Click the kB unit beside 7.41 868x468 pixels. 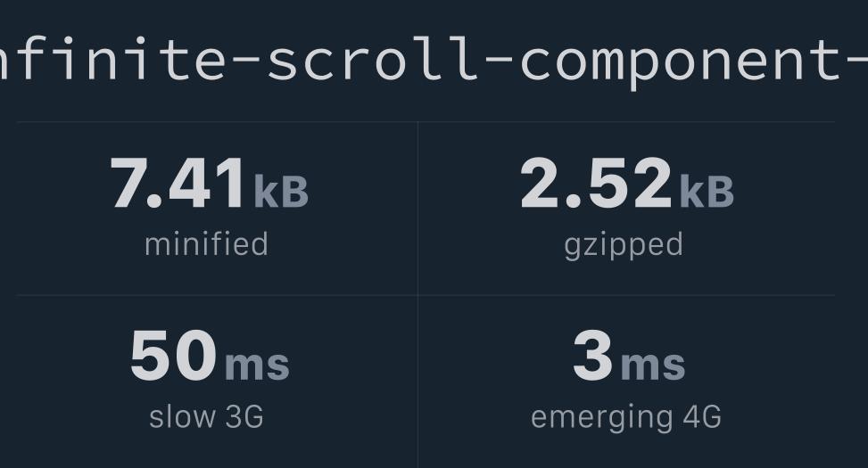pos(281,192)
